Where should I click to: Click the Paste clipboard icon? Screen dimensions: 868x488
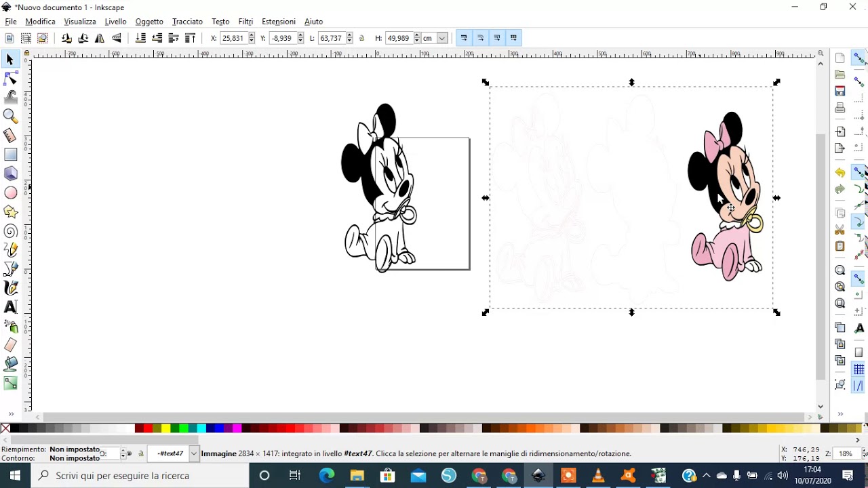coord(840,246)
